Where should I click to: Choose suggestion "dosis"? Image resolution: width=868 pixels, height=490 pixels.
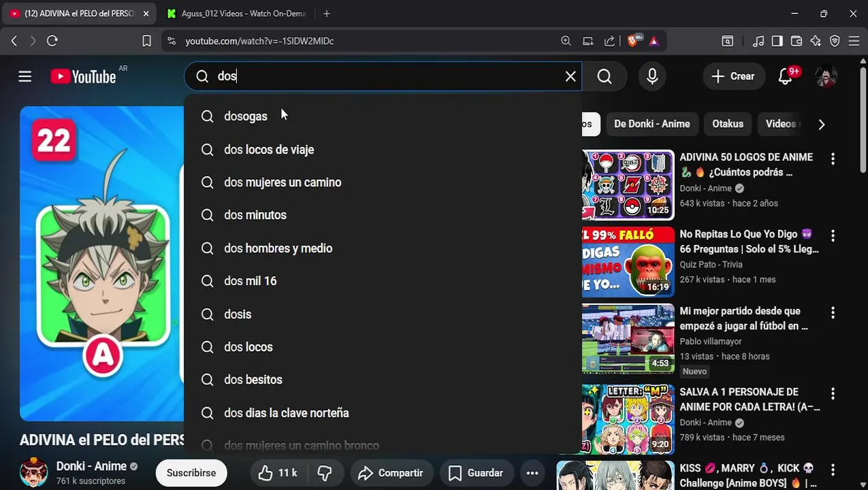pos(383,314)
